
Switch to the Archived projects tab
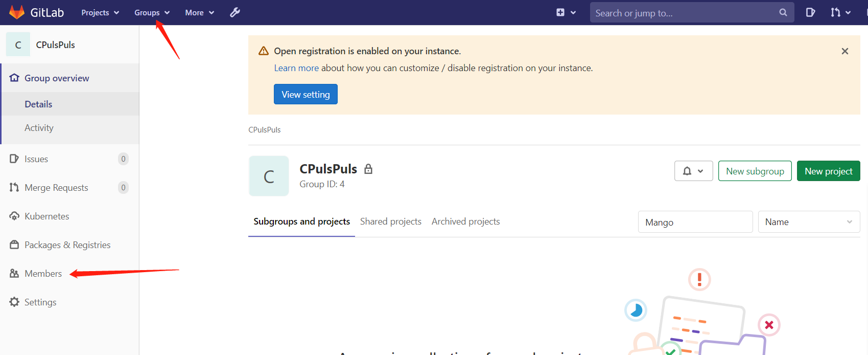click(x=465, y=221)
